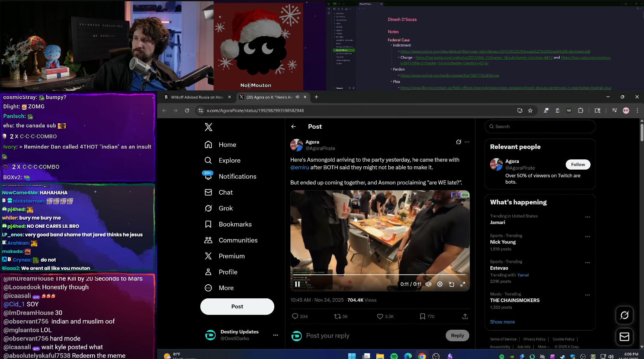The image size is (644, 359).
Task: Click the reply count icon showing 204
Action: (x=295, y=316)
